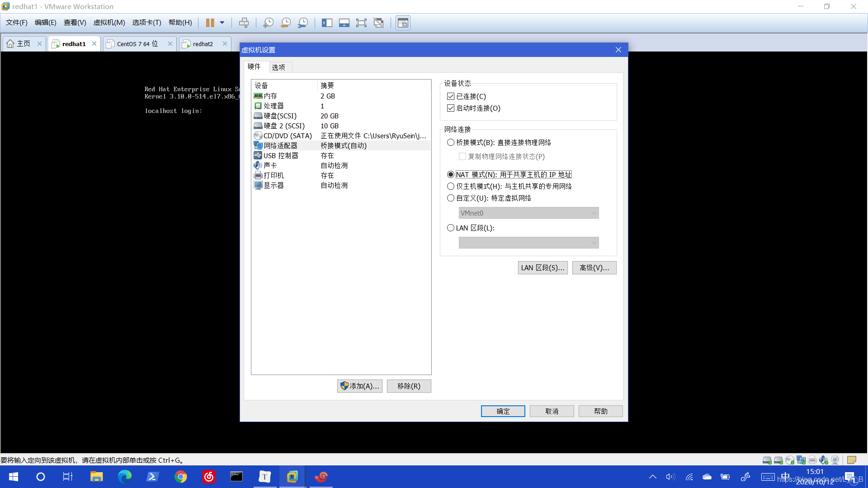Select the 显示器 device row
This screenshot has width=868, height=488.
[x=341, y=185]
